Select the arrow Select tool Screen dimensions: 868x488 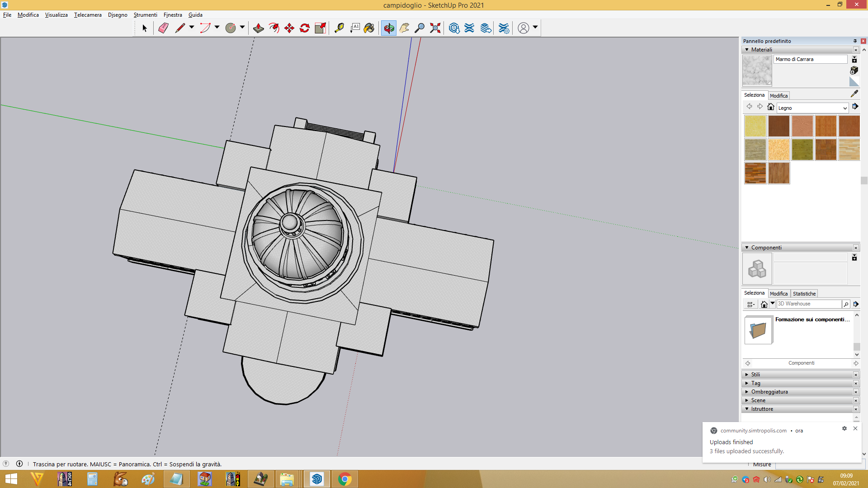[x=145, y=28]
